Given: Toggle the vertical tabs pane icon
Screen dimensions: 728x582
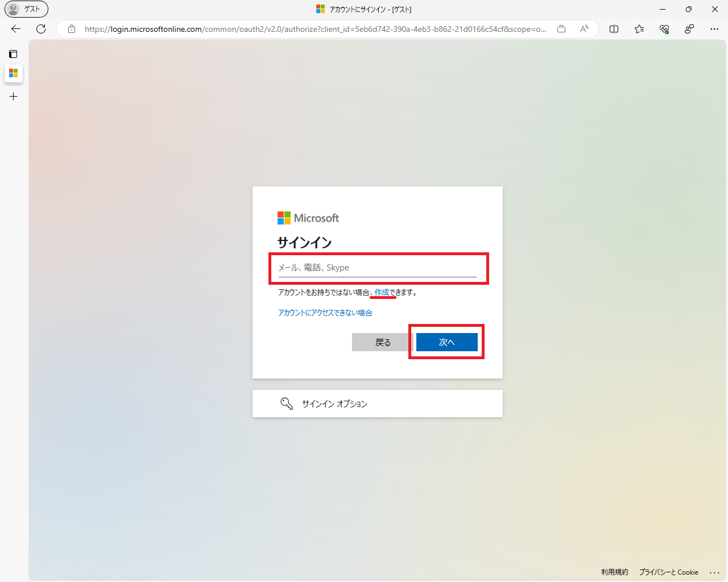Looking at the screenshot, I should pyautogui.click(x=13, y=54).
